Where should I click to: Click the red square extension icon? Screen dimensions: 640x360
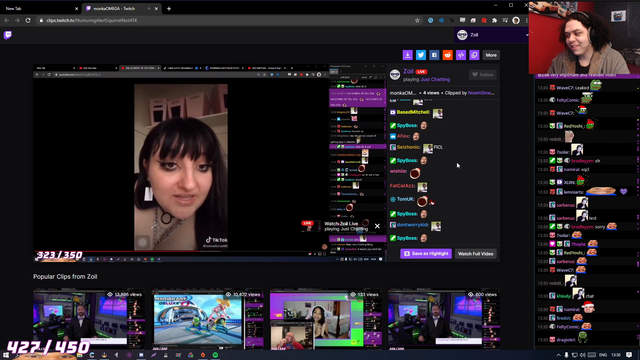point(484,20)
